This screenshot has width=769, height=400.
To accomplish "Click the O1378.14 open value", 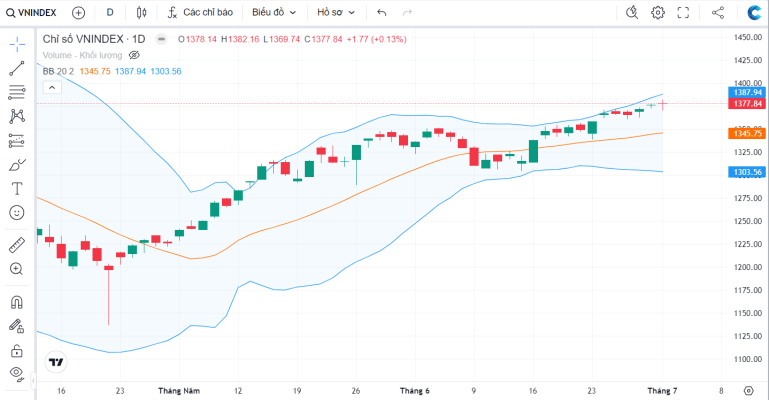I will (x=197, y=39).
